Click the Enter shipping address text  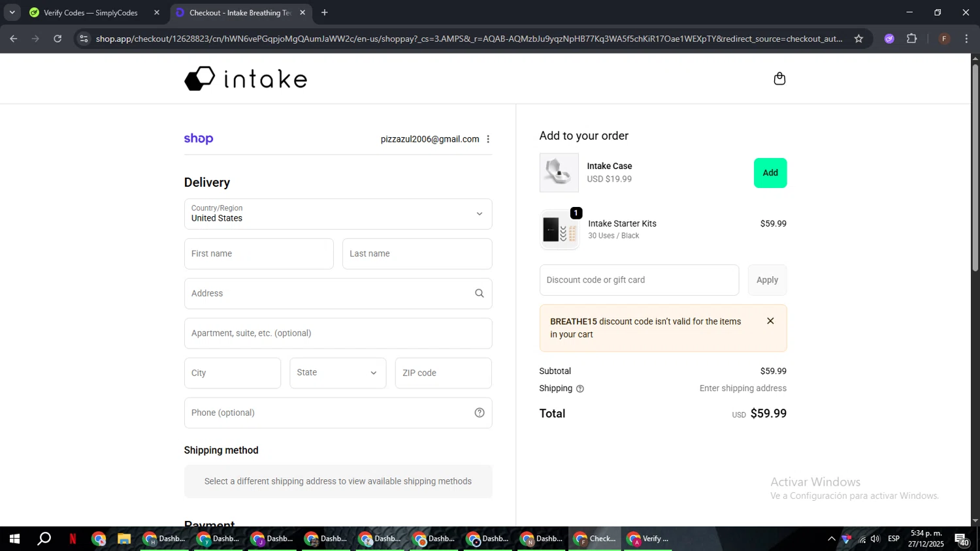coord(743,388)
